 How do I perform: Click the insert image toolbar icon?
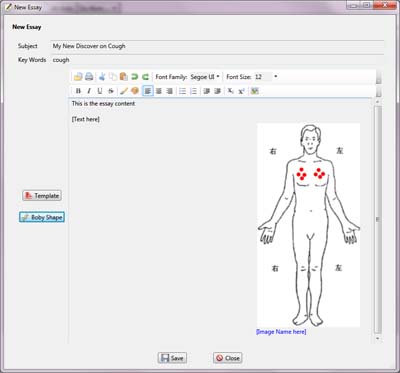point(255,91)
